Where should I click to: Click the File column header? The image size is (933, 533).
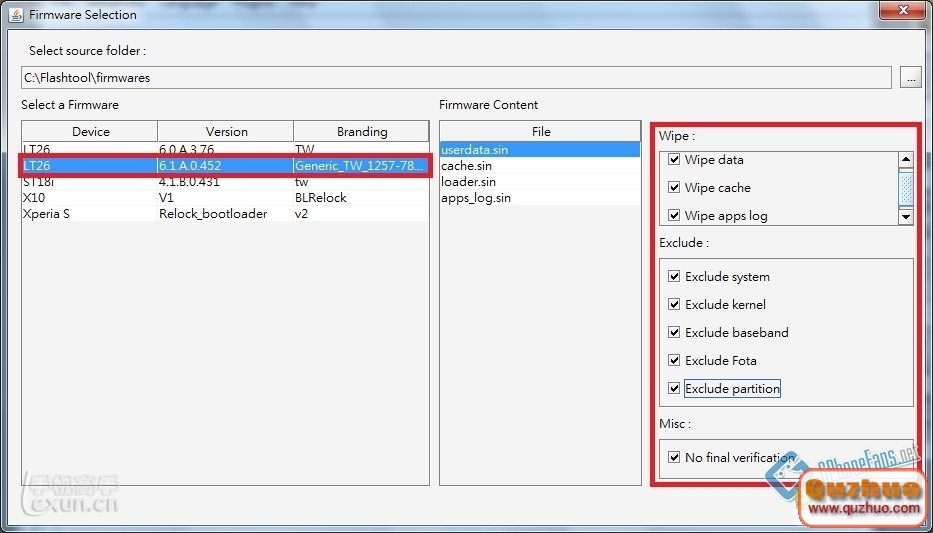tap(541, 131)
